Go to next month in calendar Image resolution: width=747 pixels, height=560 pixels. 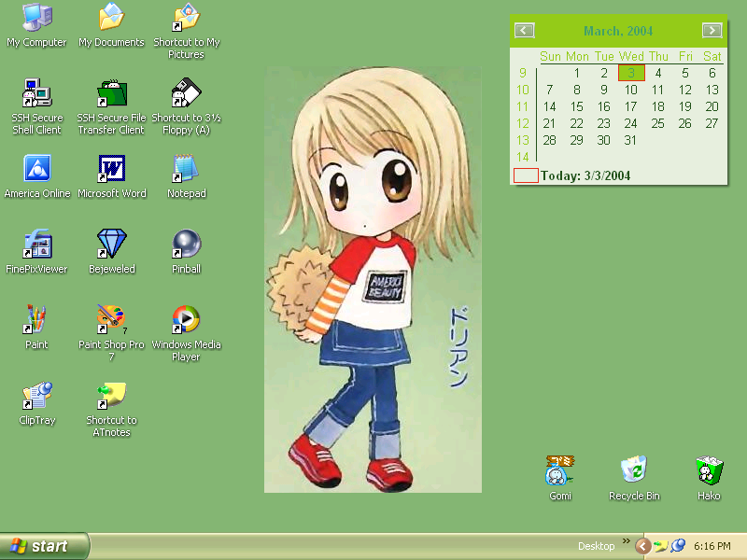point(712,31)
